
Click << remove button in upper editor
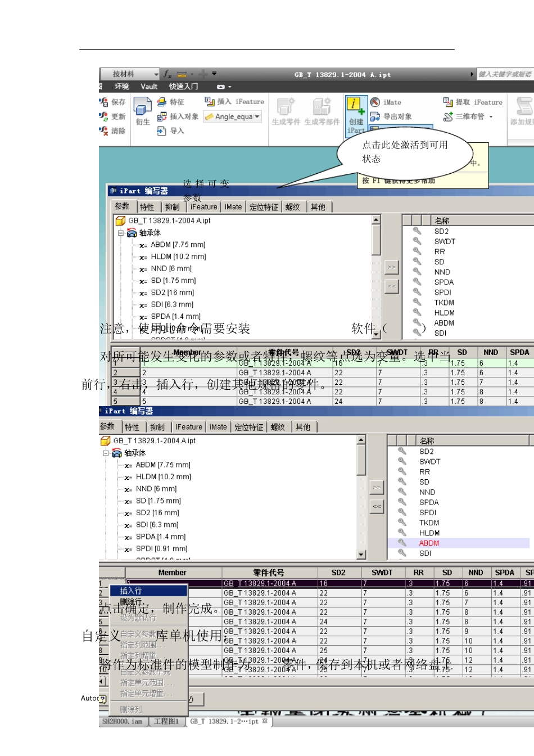(392, 286)
